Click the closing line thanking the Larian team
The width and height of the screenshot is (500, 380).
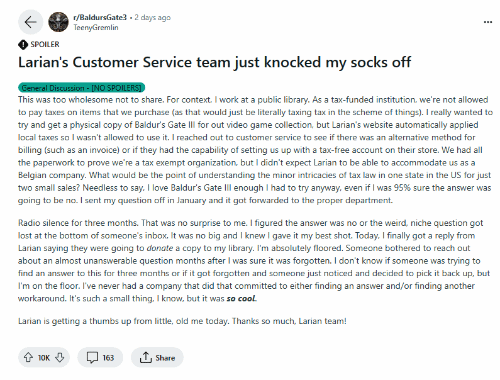pyautogui.click(x=182, y=321)
